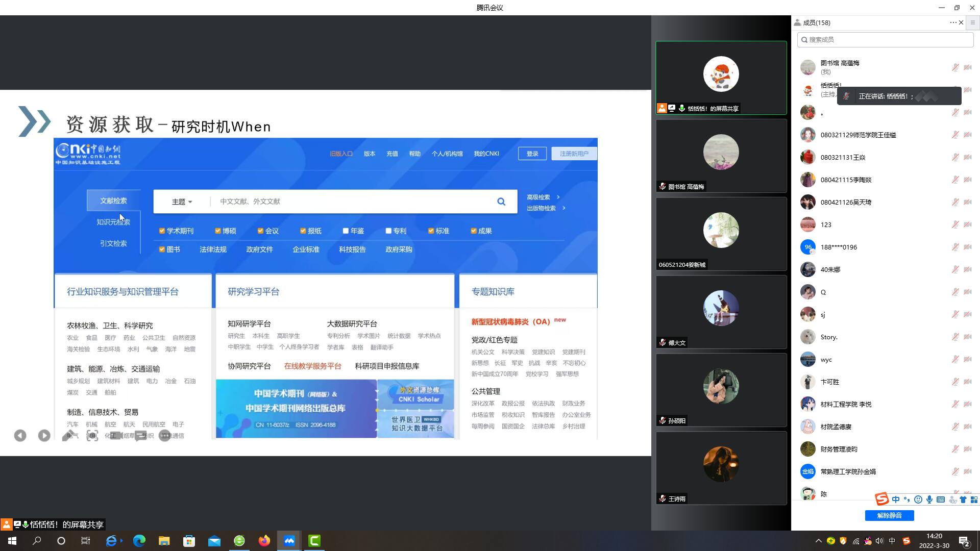Click microphone icon for 080321131王焱

tap(955, 157)
